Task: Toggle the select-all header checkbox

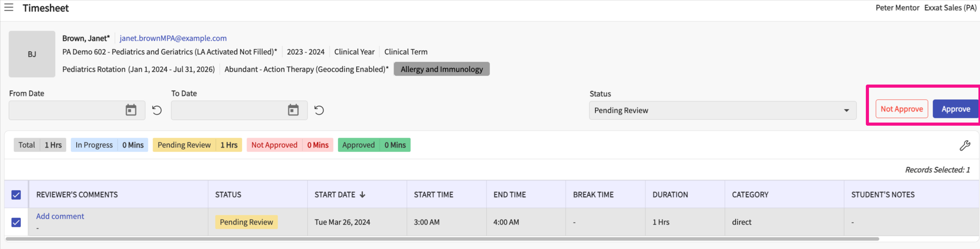Action: coord(16,195)
